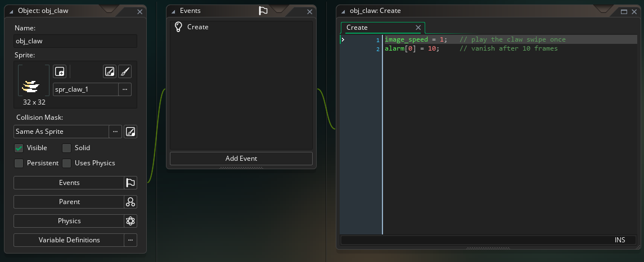Click line number 1 in the gutter
The height and width of the screenshot is (262, 644).
(x=378, y=40)
